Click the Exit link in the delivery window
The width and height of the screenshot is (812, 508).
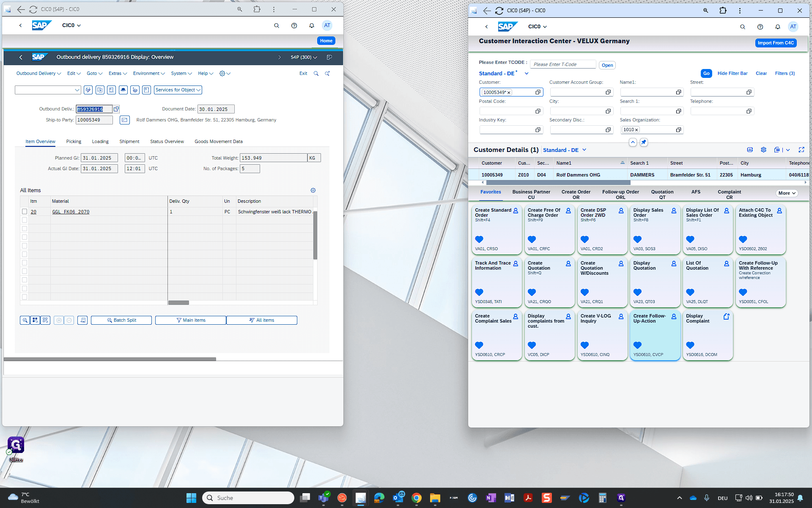(x=303, y=73)
